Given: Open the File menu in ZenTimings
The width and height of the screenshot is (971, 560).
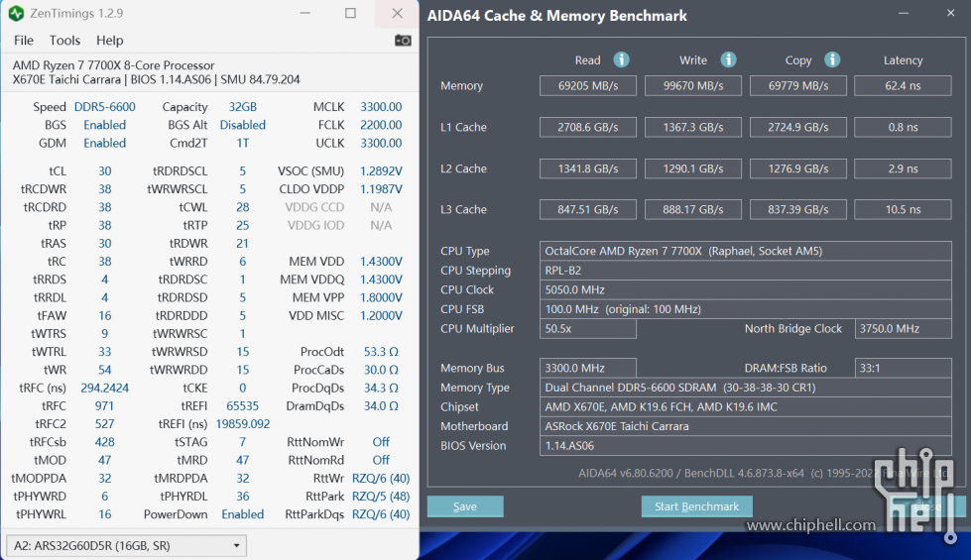Looking at the screenshot, I should pos(24,41).
